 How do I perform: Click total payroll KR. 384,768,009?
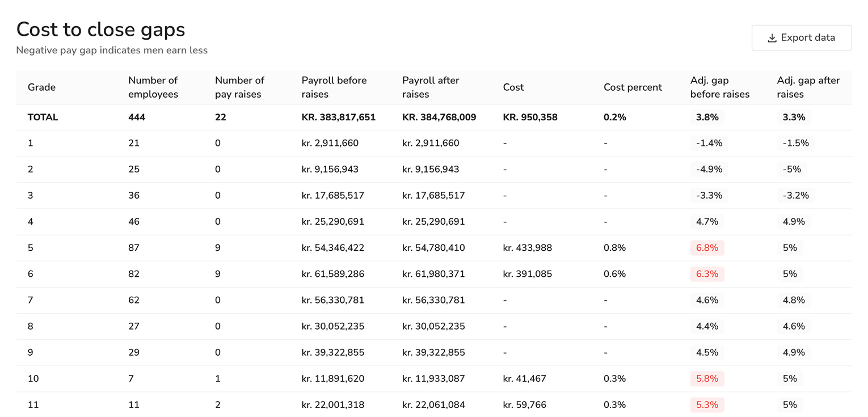439,117
